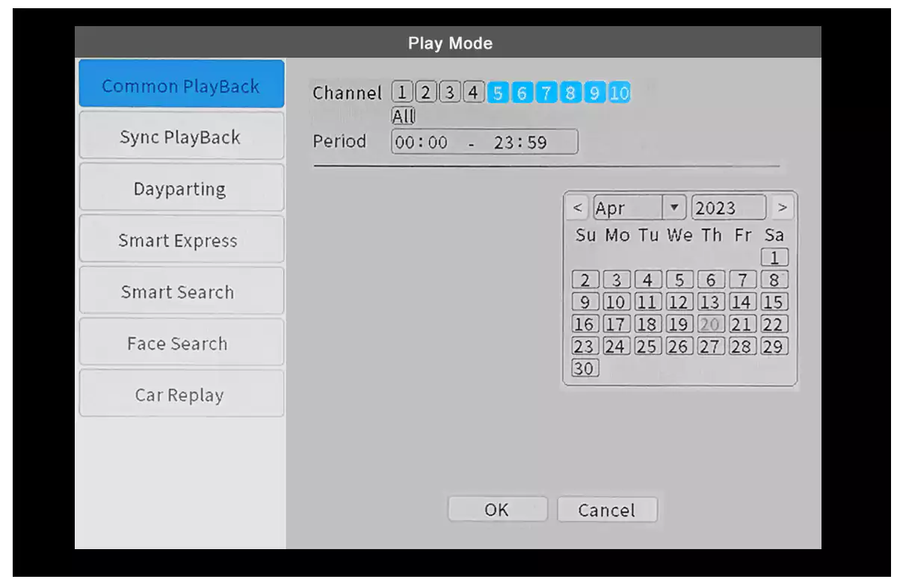897x588 pixels.
Task: Choose the 29th on the calendar
Action: [x=774, y=346]
